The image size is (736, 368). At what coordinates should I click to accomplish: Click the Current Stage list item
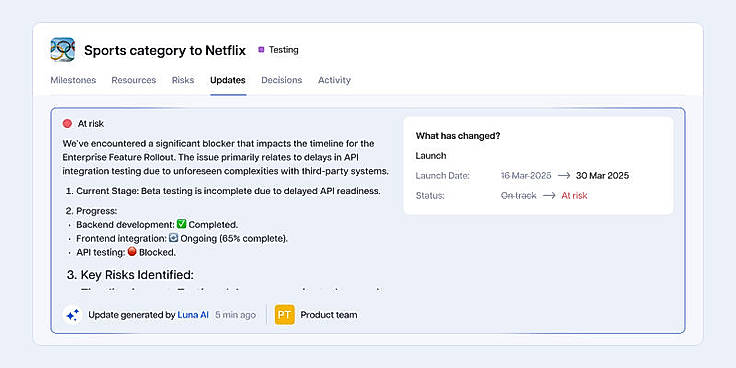click(223, 191)
